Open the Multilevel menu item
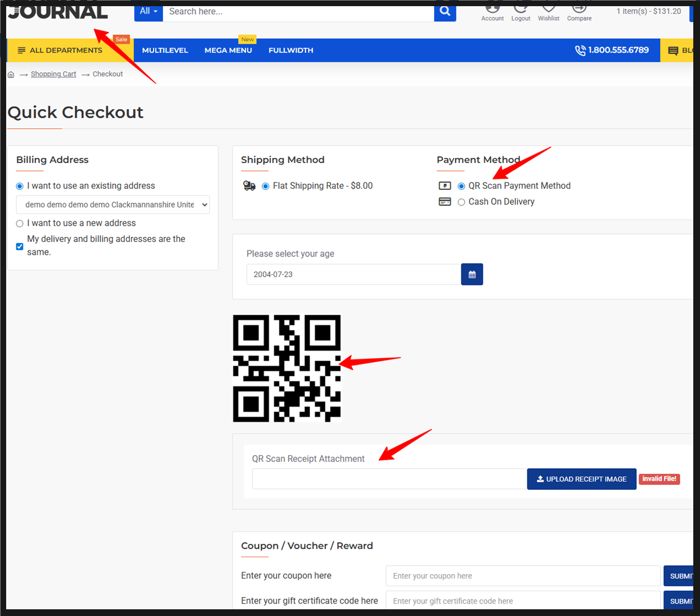 point(165,50)
